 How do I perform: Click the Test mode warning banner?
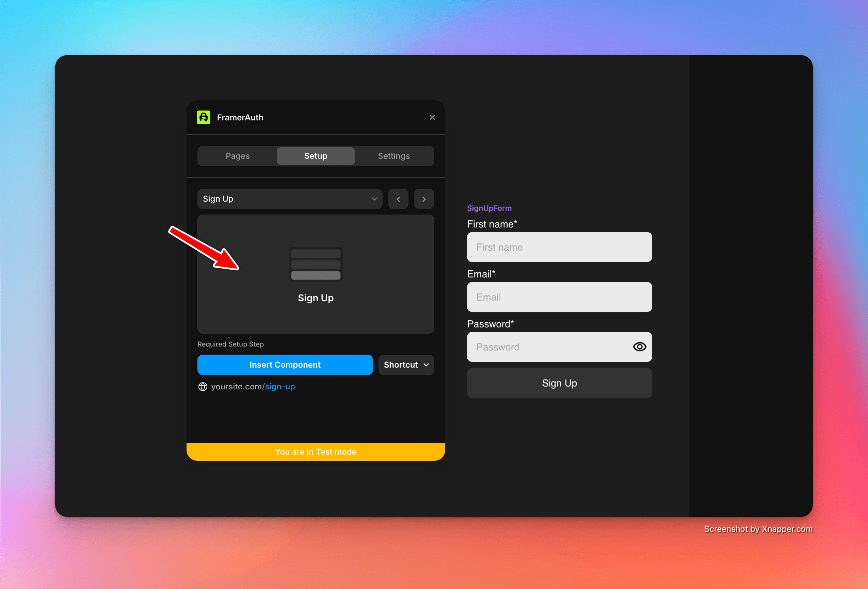pos(315,452)
